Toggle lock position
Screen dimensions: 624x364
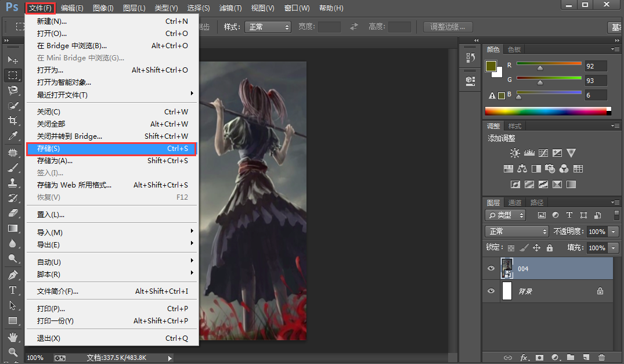(x=537, y=248)
